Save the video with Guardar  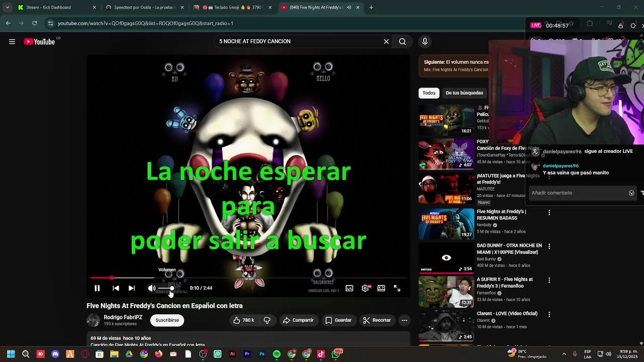click(x=338, y=320)
